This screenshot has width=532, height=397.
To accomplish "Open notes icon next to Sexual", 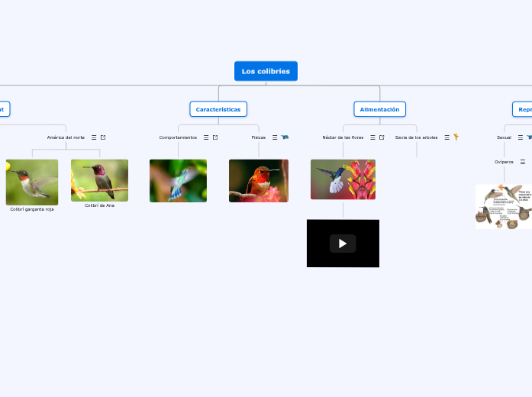I will tap(521, 137).
